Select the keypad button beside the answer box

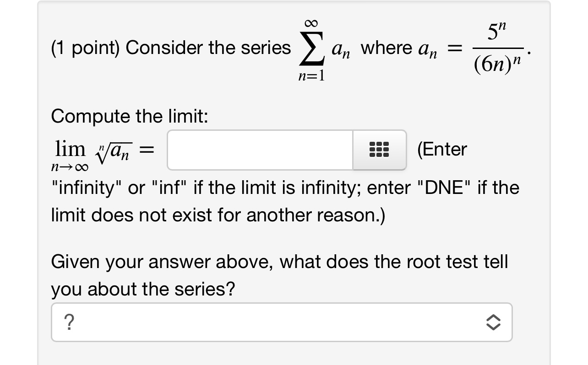click(379, 150)
